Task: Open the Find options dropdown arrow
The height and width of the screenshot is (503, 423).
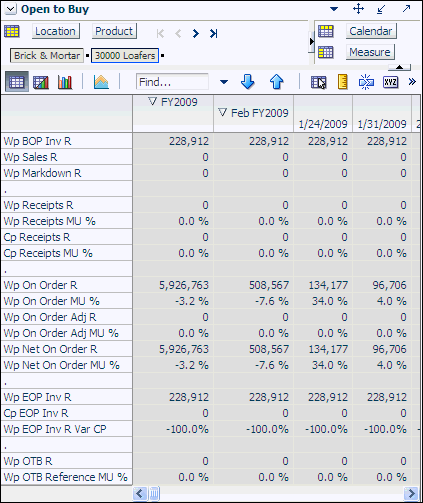Action: (x=224, y=82)
